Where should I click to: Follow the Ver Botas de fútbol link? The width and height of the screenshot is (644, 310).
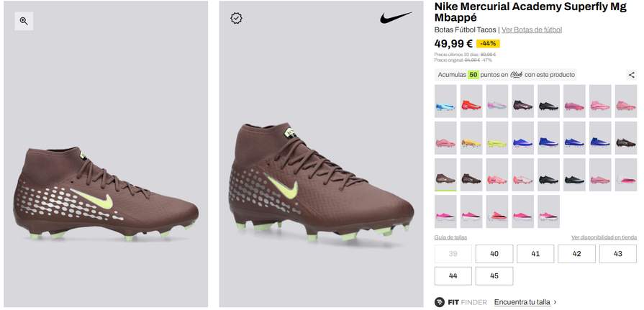coord(532,29)
